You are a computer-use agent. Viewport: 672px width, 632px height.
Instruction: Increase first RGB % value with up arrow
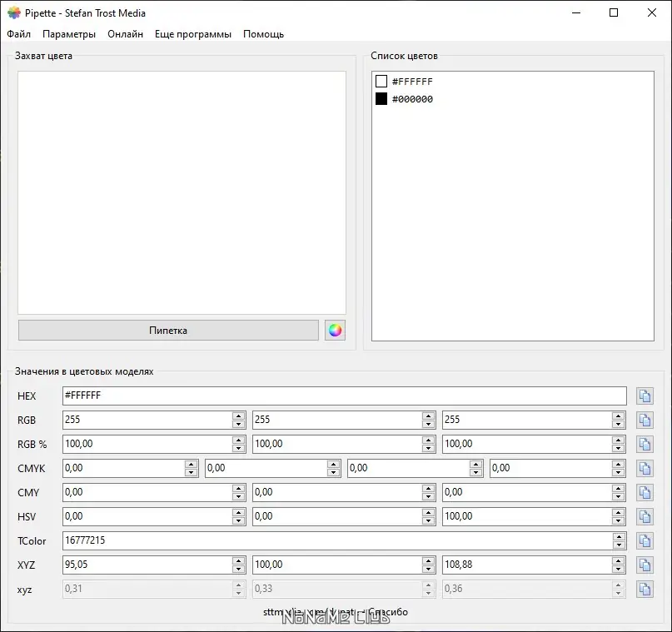tap(239, 440)
